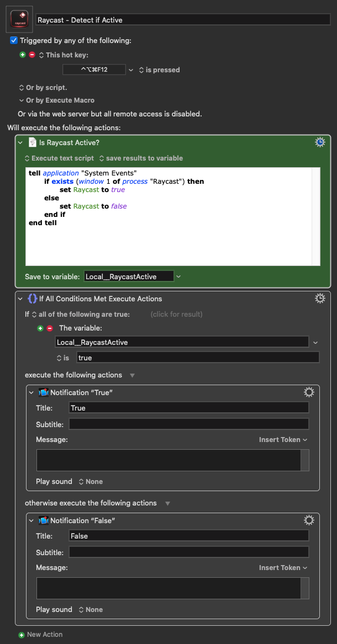Open Insert Token in "False" notification

click(283, 568)
